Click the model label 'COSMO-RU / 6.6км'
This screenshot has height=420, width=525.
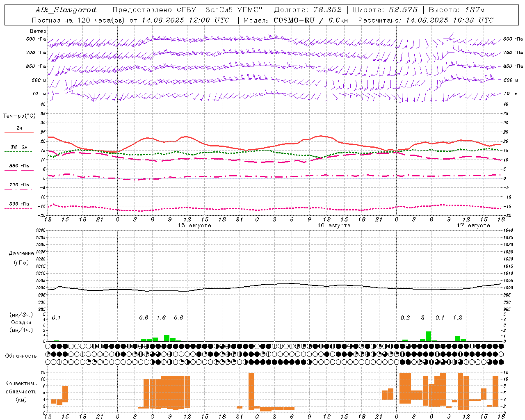[x=311, y=20]
